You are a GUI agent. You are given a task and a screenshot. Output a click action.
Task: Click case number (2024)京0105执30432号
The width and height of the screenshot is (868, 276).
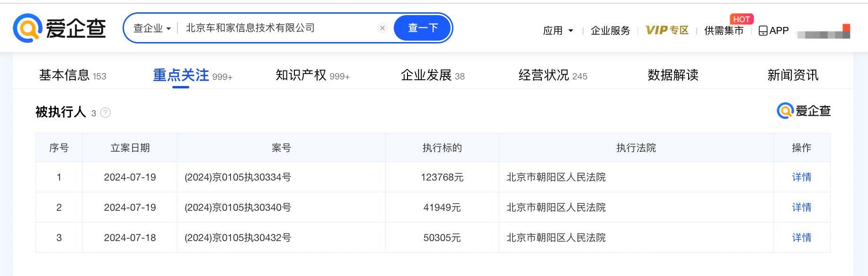pyautogui.click(x=238, y=238)
